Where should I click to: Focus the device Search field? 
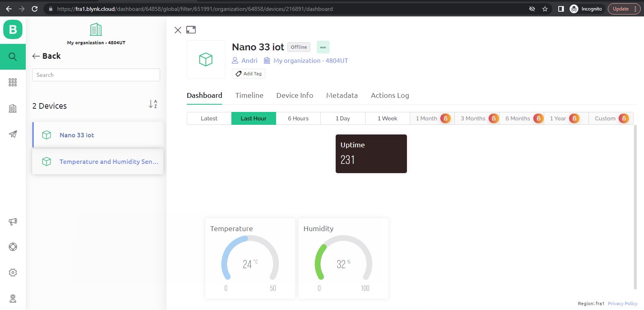click(x=96, y=75)
